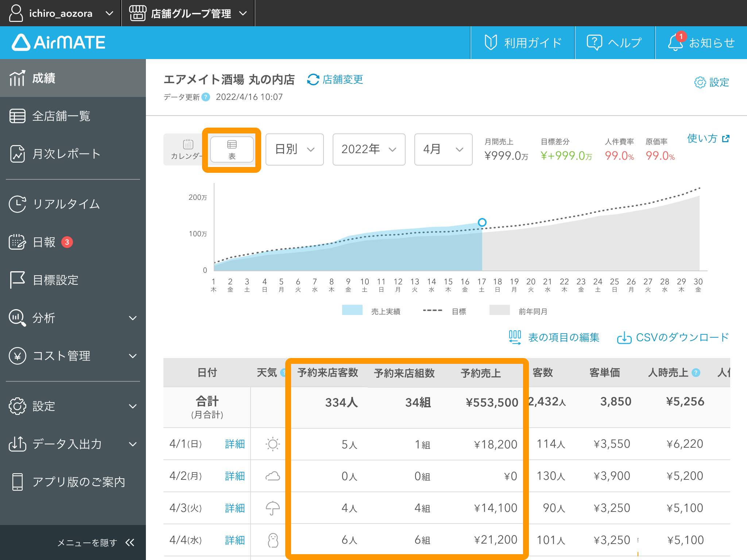Screen dimensions: 747x560
Task: Open the 4月 month dropdown
Action: [x=443, y=149]
